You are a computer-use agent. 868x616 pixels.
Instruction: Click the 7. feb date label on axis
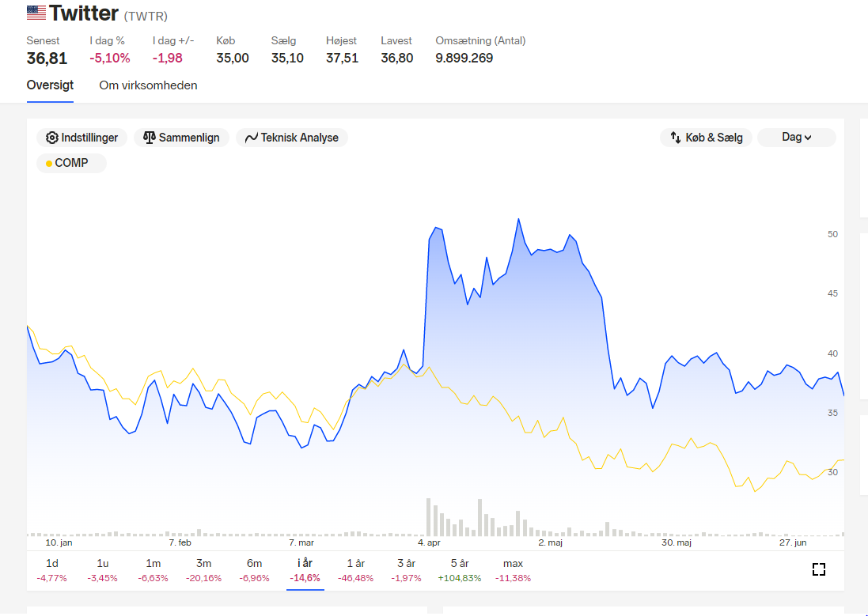coord(180,543)
